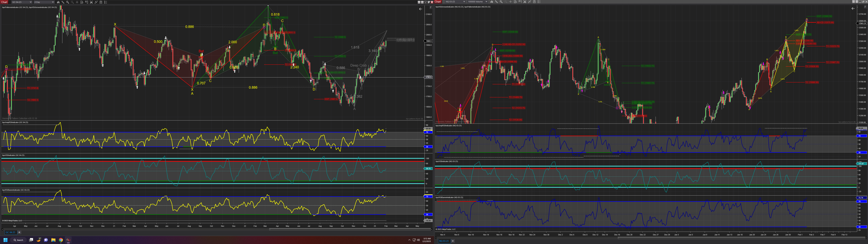Select drawing tools pencil on GC chart
This screenshot has height=244, width=868.
(63, 2)
